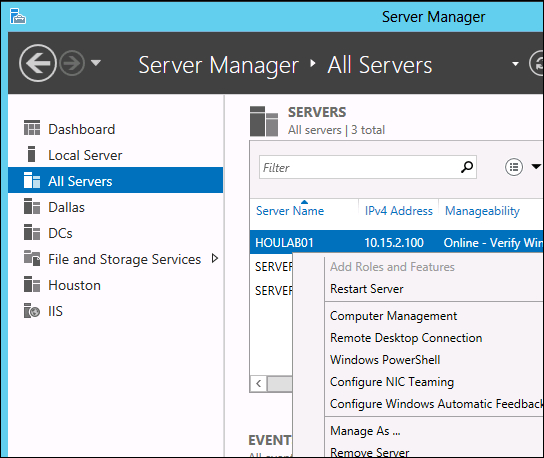Click the forward navigation arrow button
Image resolution: width=544 pixels, height=458 pixels.
72,63
